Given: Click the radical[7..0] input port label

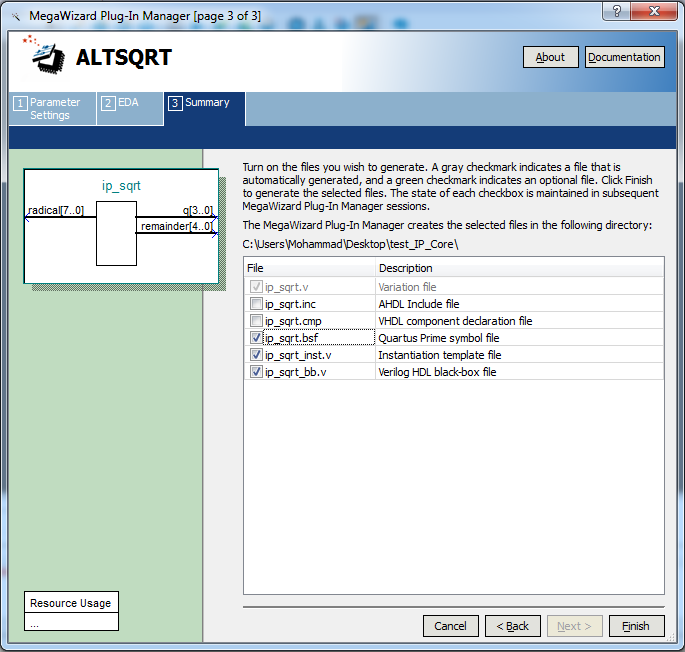Looking at the screenshot, I should tap(55, 210).
